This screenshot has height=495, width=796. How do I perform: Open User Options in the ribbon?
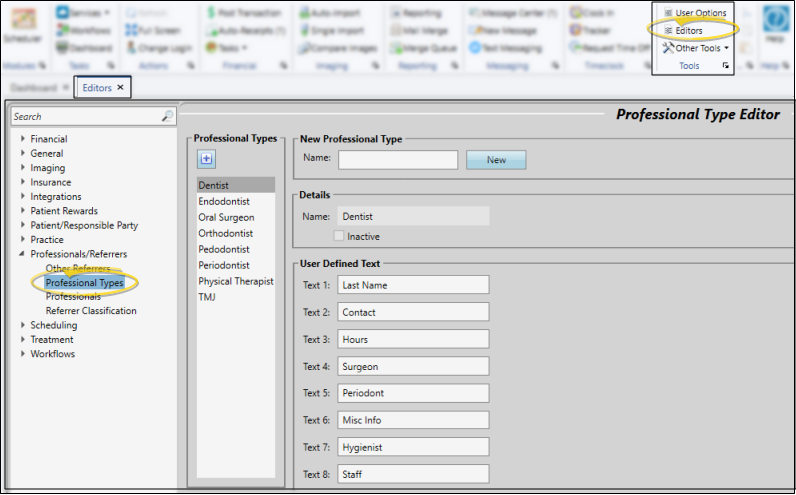pos(670,13)
